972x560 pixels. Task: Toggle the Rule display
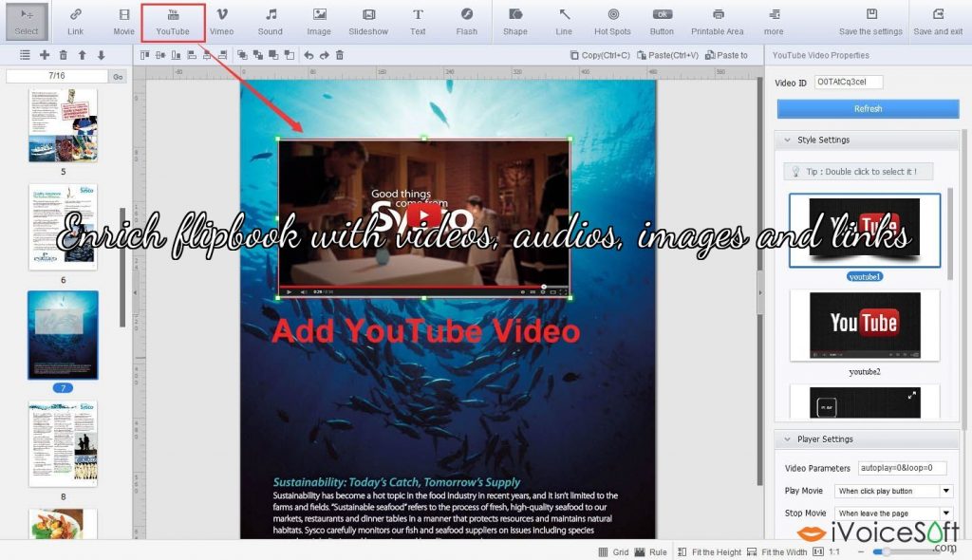pyautogui.click(x=651, y=552)
